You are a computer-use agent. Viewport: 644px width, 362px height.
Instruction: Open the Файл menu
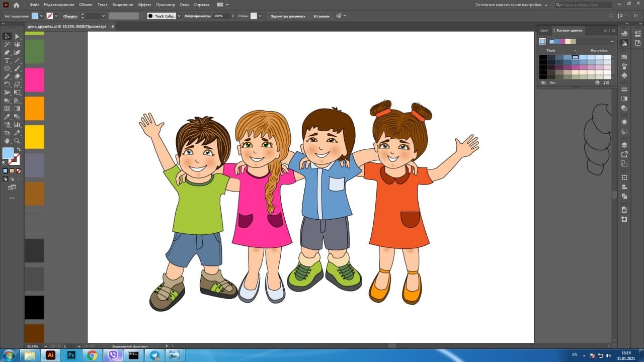tap(34, 5)
